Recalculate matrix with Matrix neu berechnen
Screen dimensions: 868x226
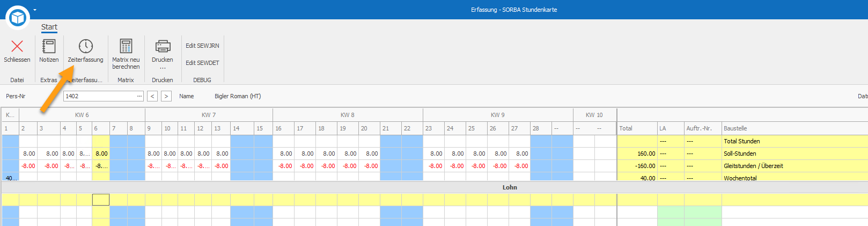point(126,54)
